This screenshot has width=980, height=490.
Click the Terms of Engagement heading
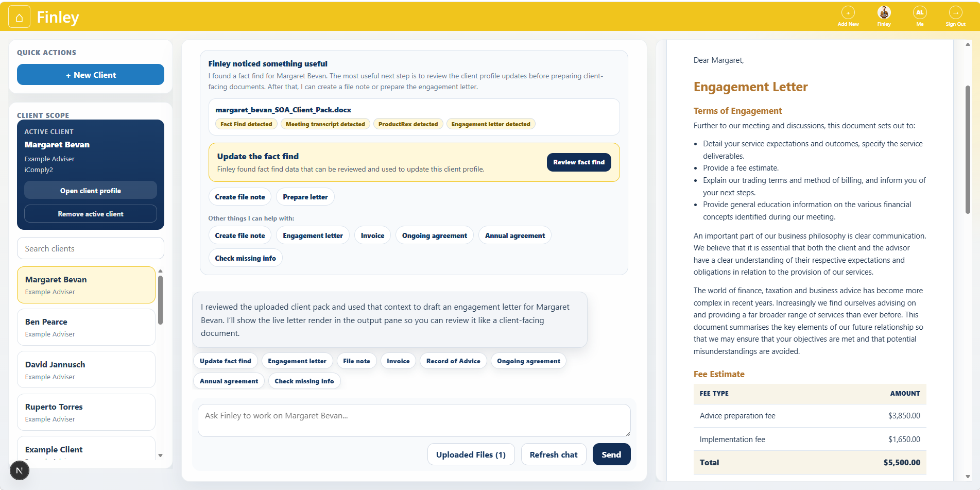[737, 111]
